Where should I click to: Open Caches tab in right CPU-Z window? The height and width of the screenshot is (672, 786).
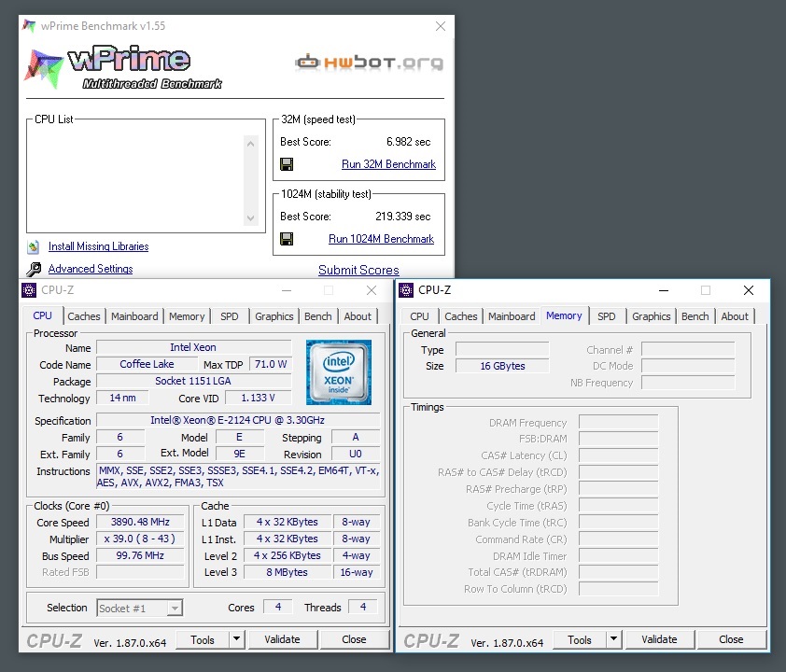(x=460, y=316)
